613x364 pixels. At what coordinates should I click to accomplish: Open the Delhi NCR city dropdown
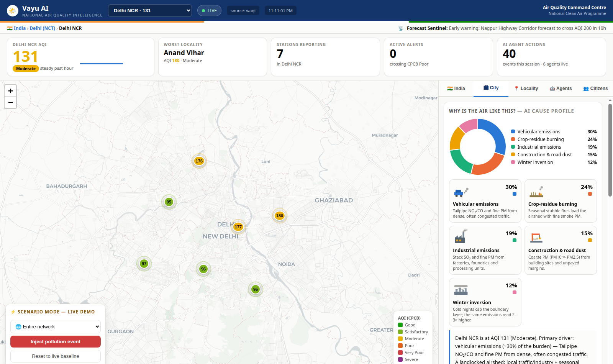150,11
